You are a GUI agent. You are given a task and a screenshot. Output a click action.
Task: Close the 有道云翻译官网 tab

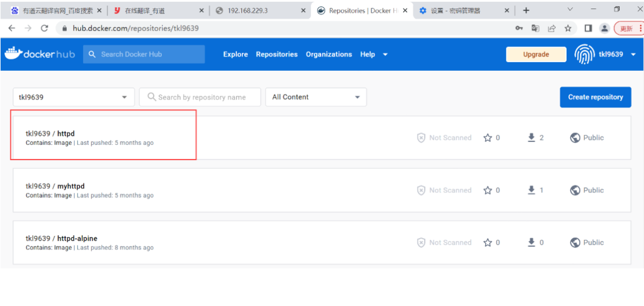[98, 11]
